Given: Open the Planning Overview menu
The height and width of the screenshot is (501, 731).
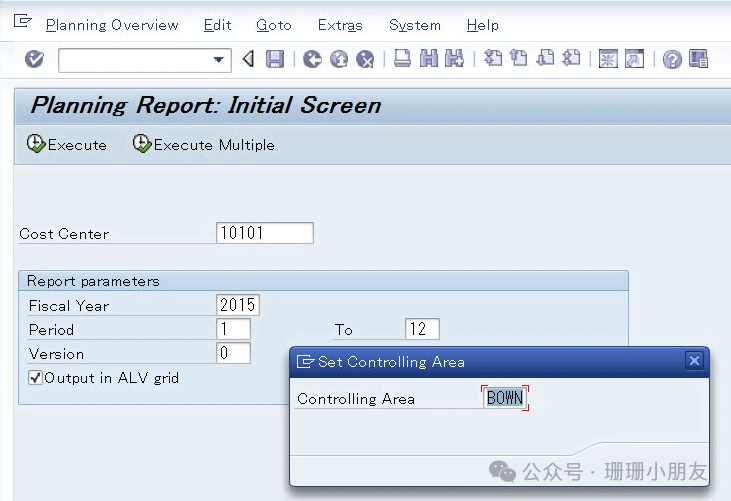Looking at the screenshot, I should coord(112,25).
